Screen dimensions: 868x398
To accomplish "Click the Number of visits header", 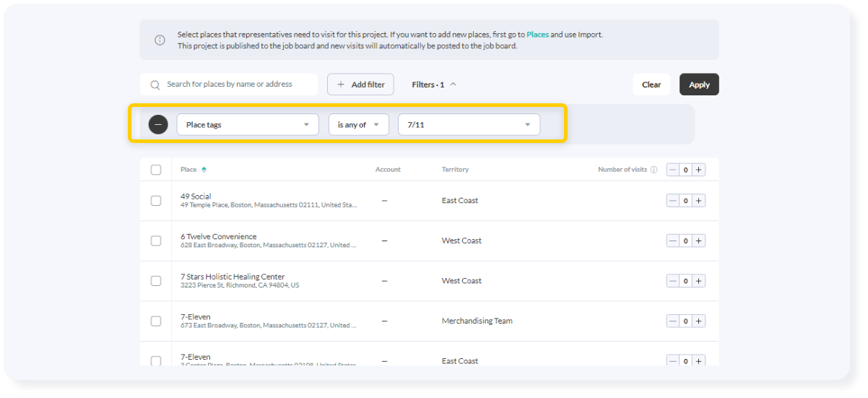I will 622,170.
